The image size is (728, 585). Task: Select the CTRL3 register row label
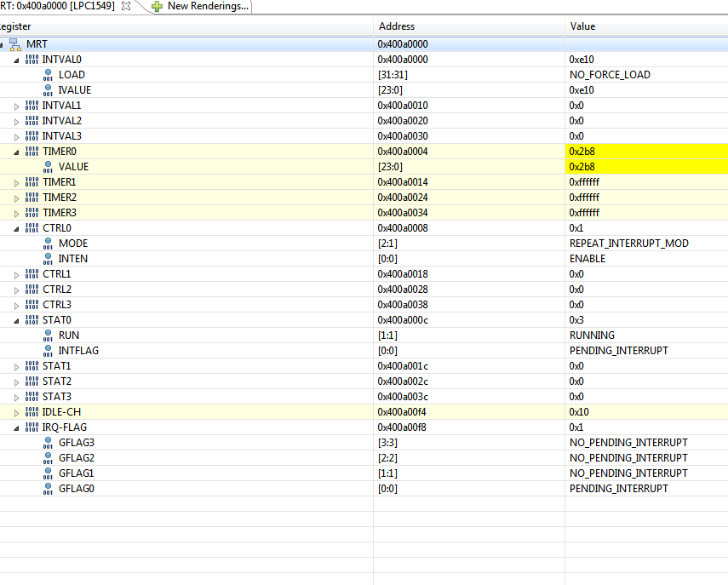pyautogui.click(x=57, y=305)
